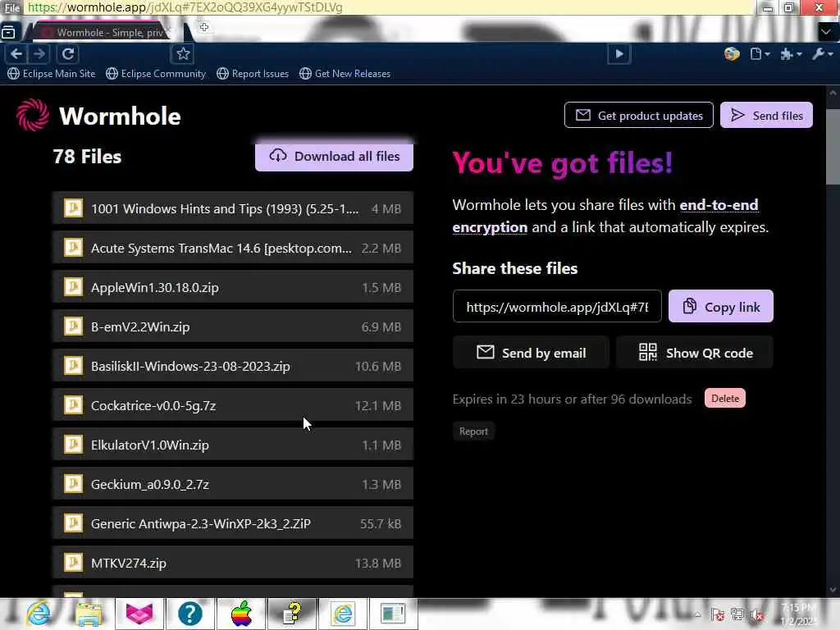The width and height of the screenshot is (840, 630).
Task: Click the '55.7 kB' size of Generic Antiwpa
Action: 381,524
